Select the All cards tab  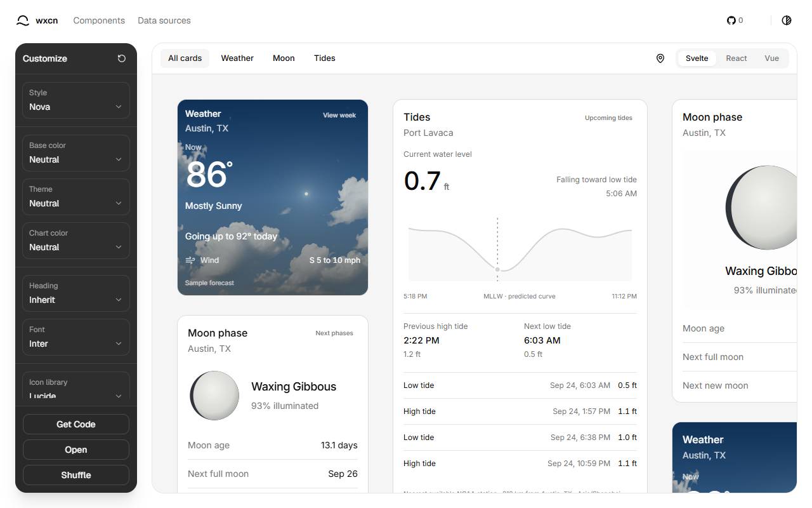(x=185, y=58)
